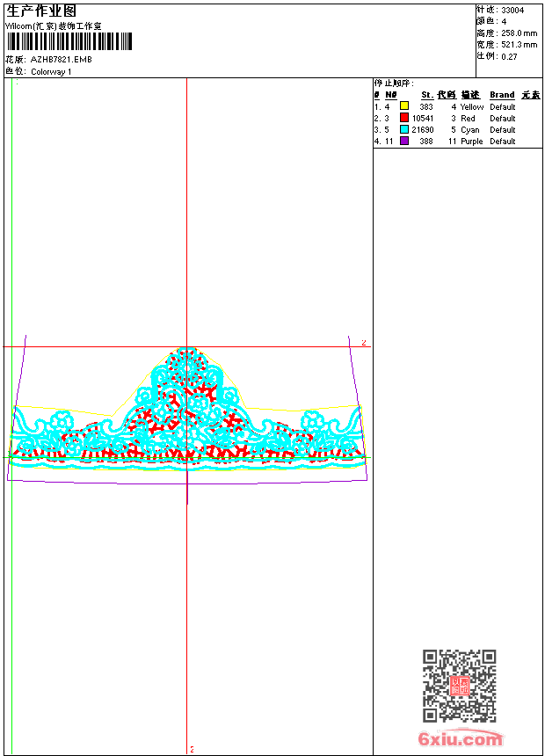This screenshot has width=545, height=756.
Task: Click the width value 521.3 mm
Action: pos(520,44)
